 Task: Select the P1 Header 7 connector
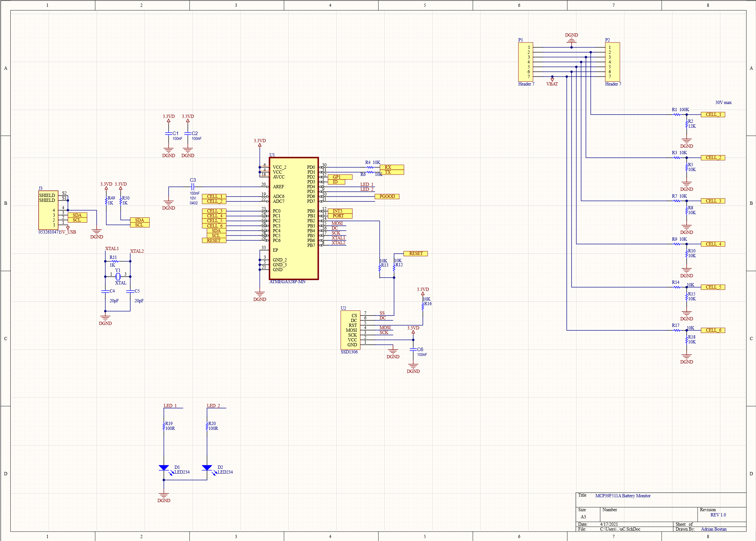coord(525,62)
